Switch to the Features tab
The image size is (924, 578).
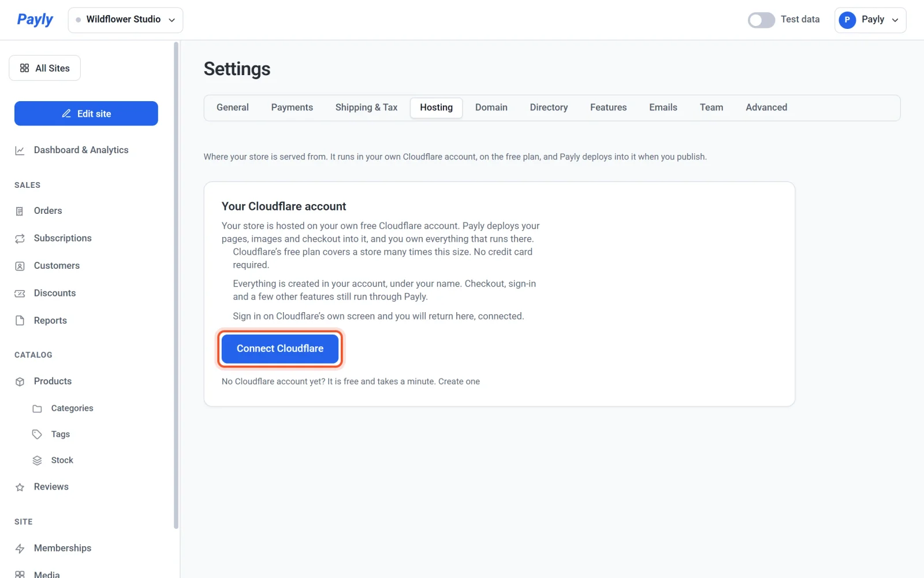(x=608, y=108)
